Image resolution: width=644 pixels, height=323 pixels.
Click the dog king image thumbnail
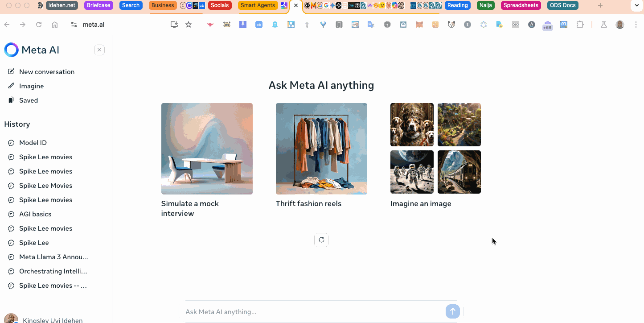tap(412, 124)
